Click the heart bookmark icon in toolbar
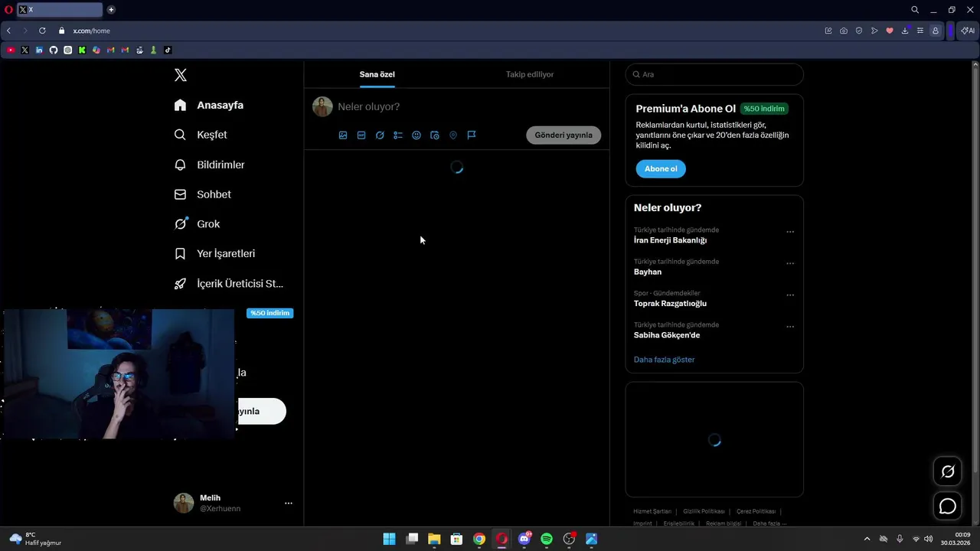The image size is (980, 551). [x=890, y=31]
